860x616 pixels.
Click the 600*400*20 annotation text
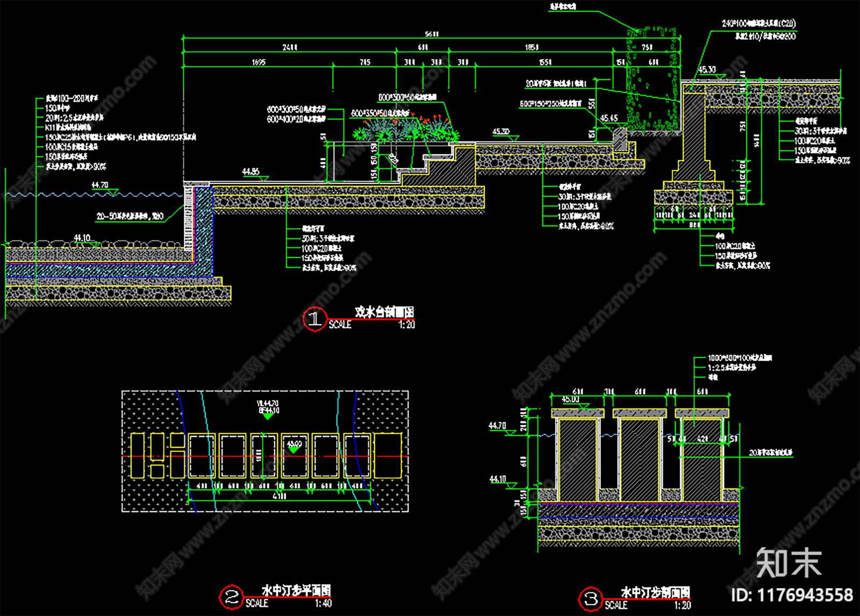point(296,119)
